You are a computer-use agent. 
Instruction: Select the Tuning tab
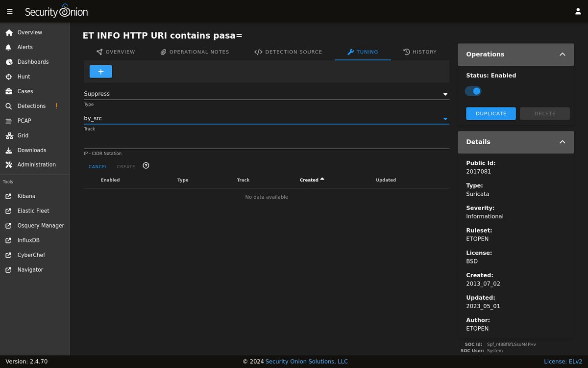[363, 52]
